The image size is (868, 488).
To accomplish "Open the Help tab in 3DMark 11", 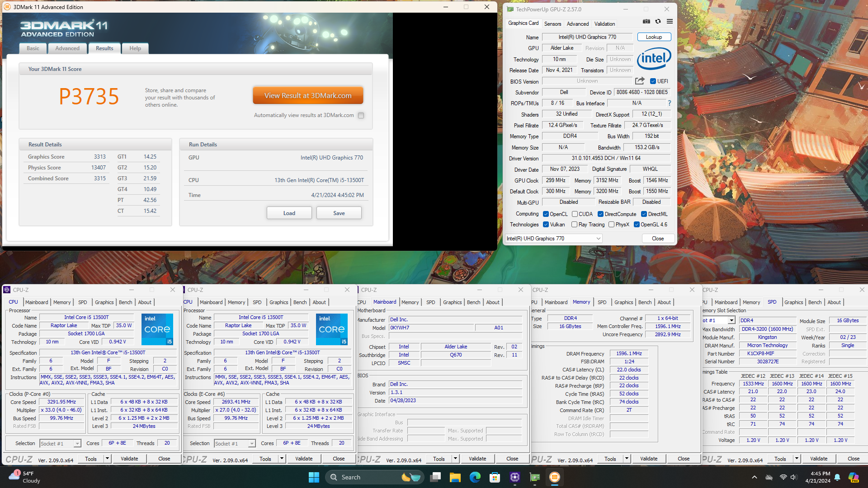I will coord(135,48).
